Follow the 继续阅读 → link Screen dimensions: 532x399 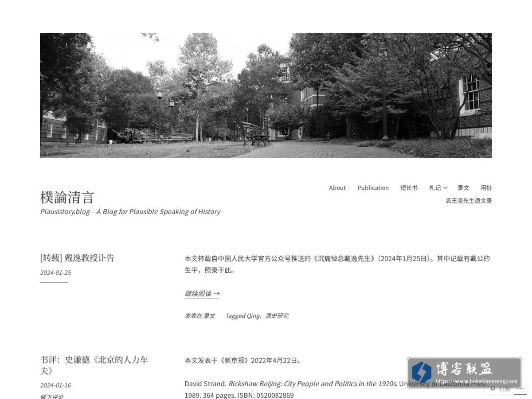(x=202, y=293)
